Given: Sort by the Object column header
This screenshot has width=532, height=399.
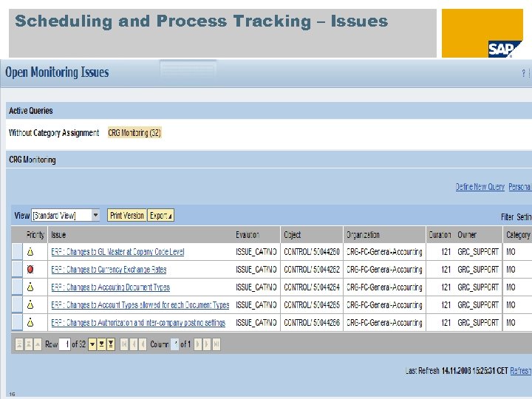Looking at the screenshot, I should [293, 235].
